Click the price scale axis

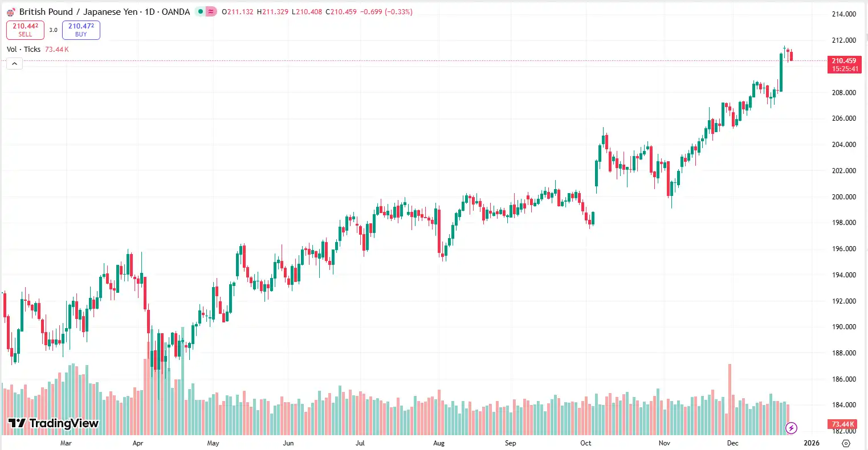tap(843, 228)
